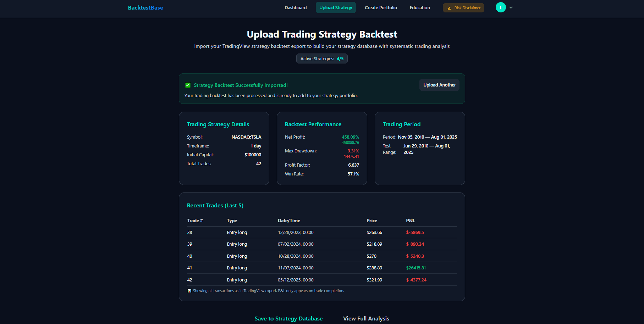Open the Dashboard nav item
The height and width of the screenshot is (324, 644).
296,7
